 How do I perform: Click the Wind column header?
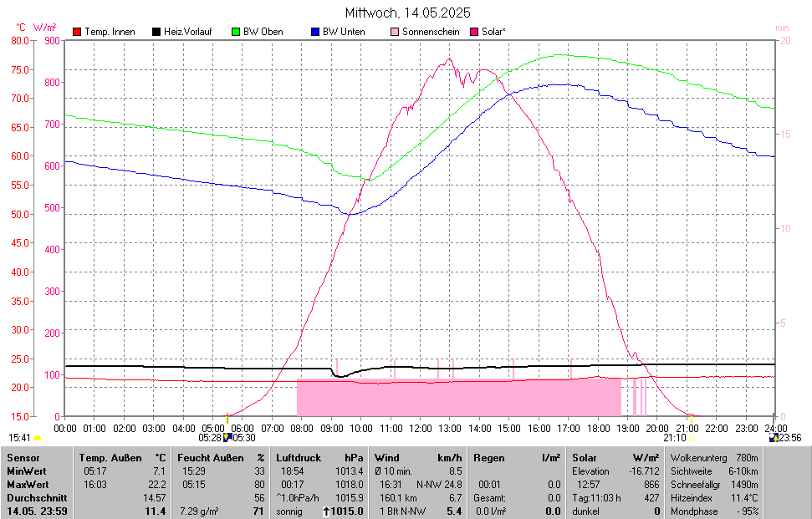click(x=387, y=458)
